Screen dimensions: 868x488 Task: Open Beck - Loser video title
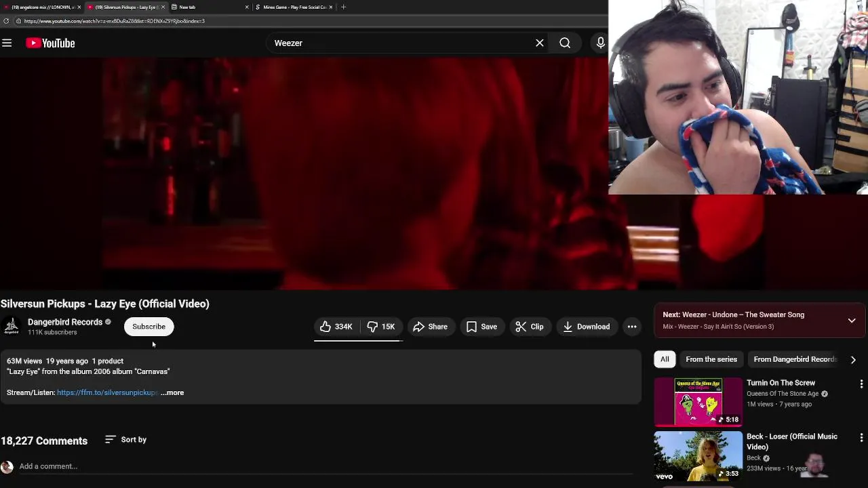click(x=792, y=442)
